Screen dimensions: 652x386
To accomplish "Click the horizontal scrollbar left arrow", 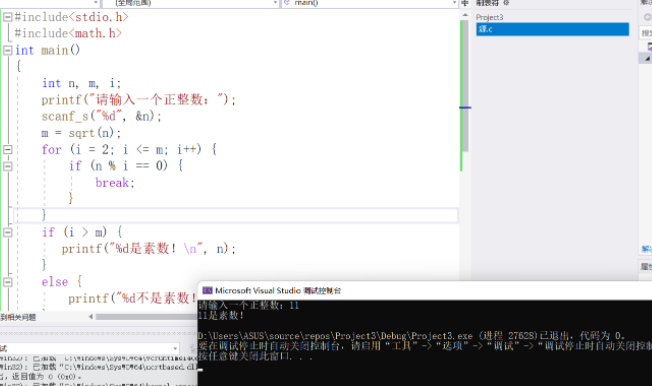I will (x=91, y=317).
